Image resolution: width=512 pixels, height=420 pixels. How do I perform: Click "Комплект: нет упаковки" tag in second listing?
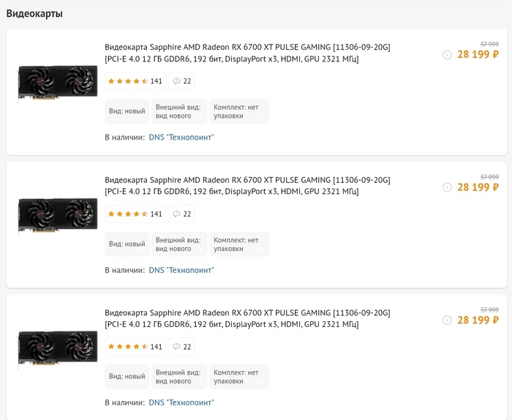[238, 244]
